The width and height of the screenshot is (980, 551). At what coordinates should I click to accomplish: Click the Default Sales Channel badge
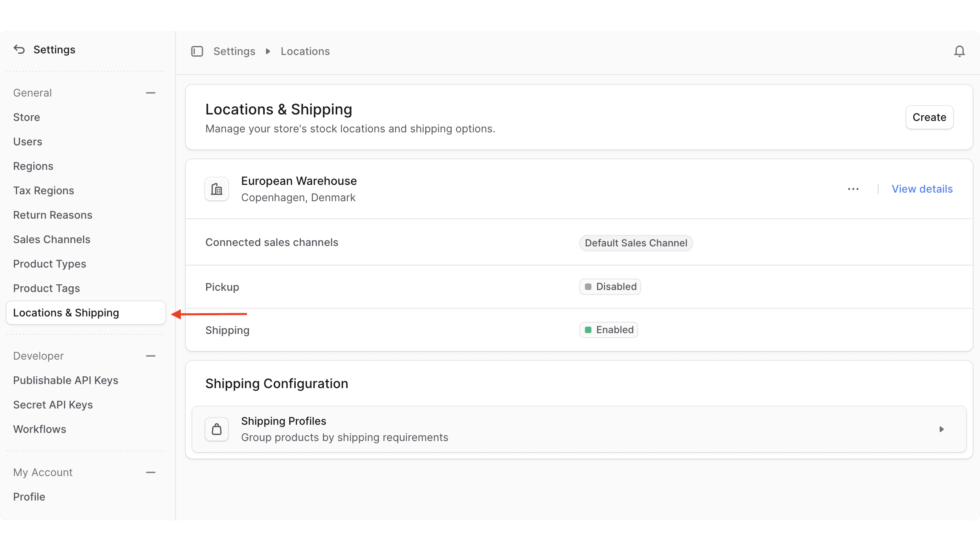(635, 243)
